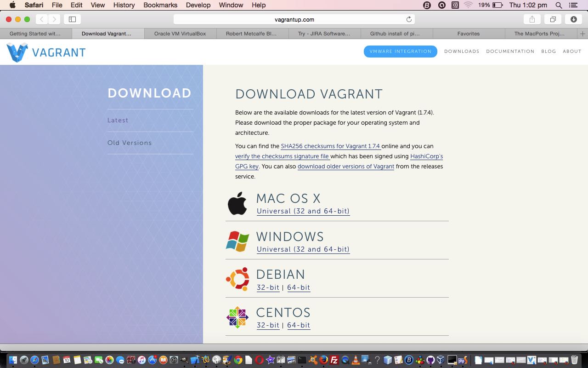The width and height of the screenshot is (588, 368).
Task: Click the VMware Integration button
Action: 401,52
